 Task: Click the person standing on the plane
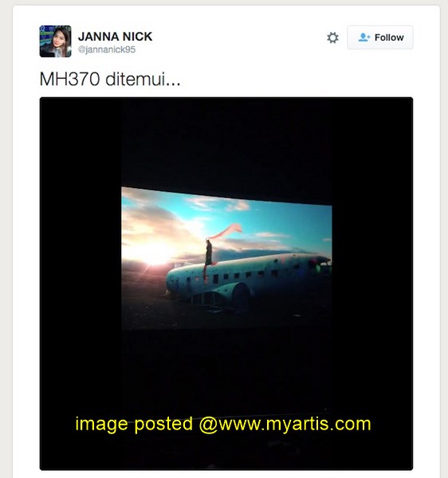click(x=209, y=253)
